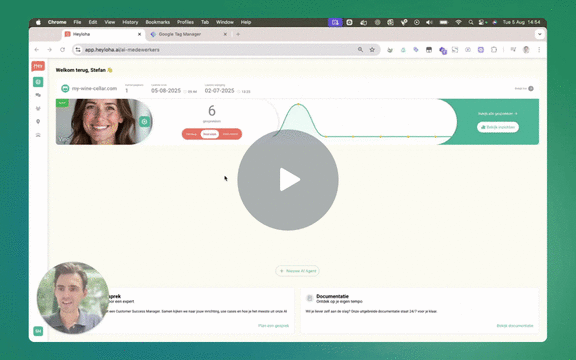Screen dimensions: 576x360
Task: Click the Nieuwe AI Agent button
Action: tap(297, 271)
